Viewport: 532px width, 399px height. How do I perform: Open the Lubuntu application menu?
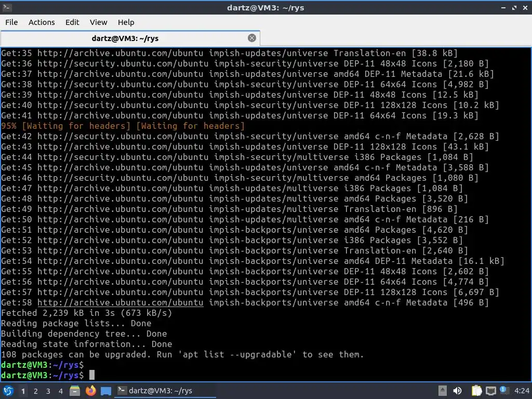tap(8, 391)
